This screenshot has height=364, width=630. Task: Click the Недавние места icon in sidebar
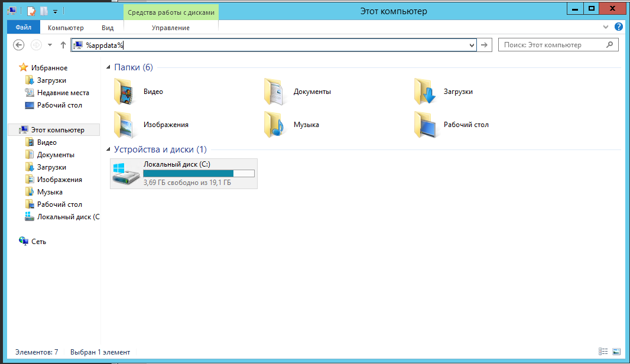pyautogui.click(x=30, y=93)
